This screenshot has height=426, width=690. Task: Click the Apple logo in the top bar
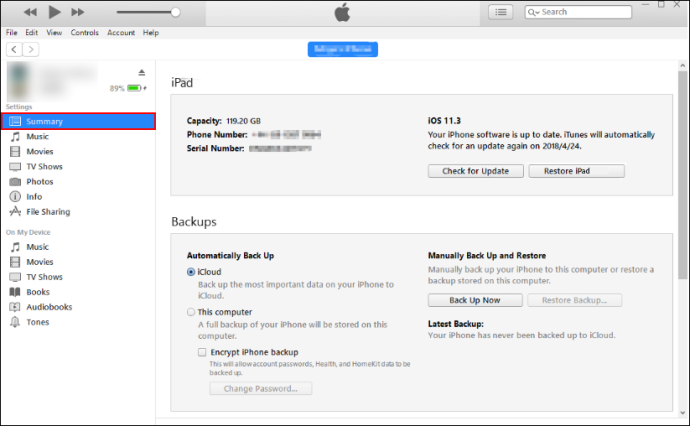(342, 12)
